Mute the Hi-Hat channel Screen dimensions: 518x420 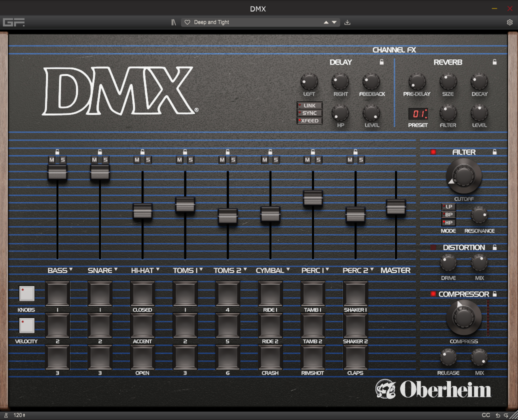137,160
